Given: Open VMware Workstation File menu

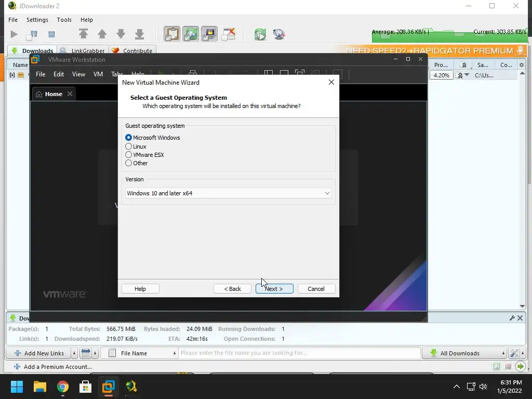Looking at the screenshot, I should tap(41, 74).
